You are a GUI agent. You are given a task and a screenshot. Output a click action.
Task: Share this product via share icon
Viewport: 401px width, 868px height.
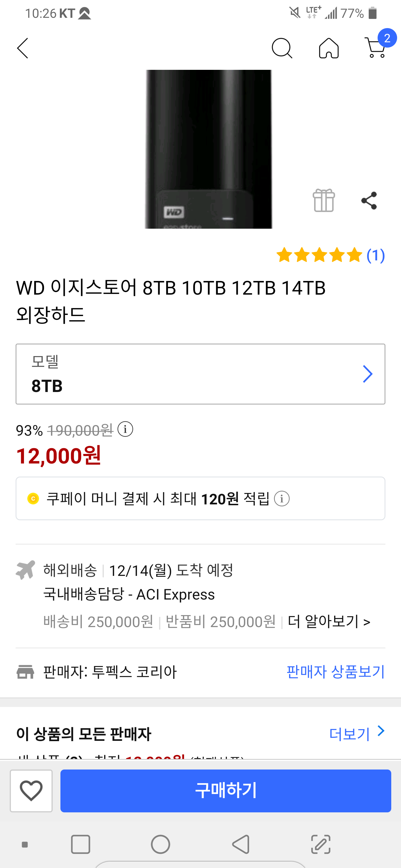point(369,201)
